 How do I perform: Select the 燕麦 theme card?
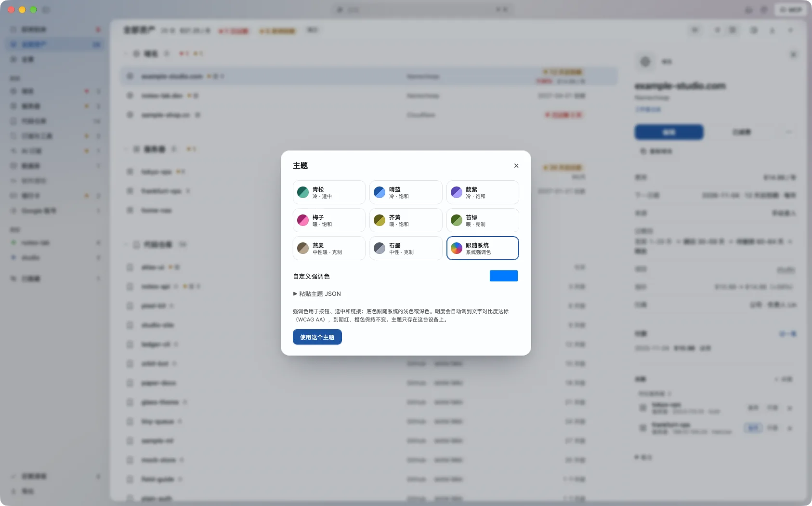[x=329, y=248]
